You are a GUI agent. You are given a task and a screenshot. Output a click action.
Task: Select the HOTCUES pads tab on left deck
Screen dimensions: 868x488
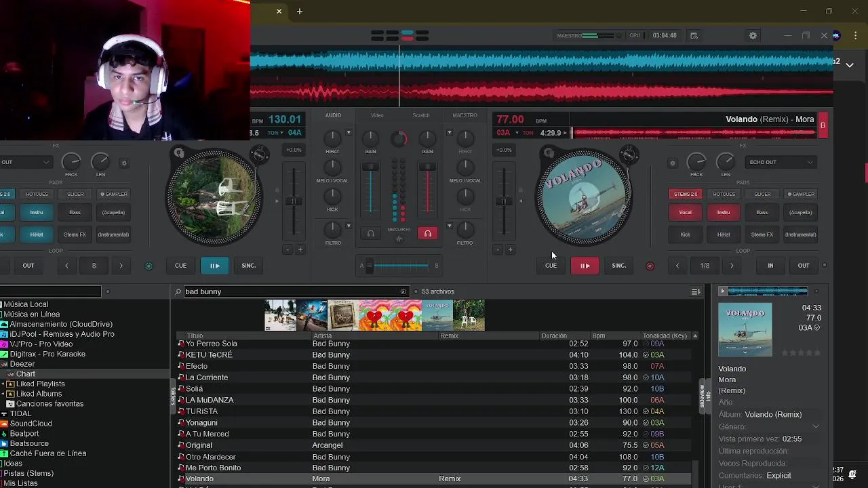(x=37, y=195)
